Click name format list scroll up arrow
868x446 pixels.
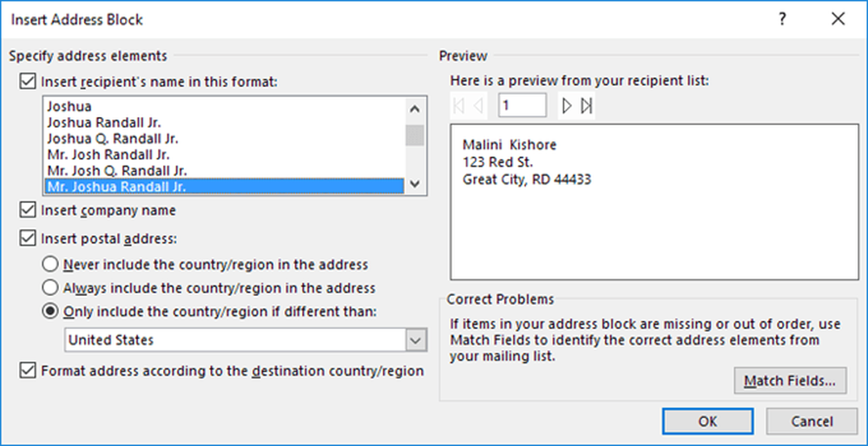(415, 108)
